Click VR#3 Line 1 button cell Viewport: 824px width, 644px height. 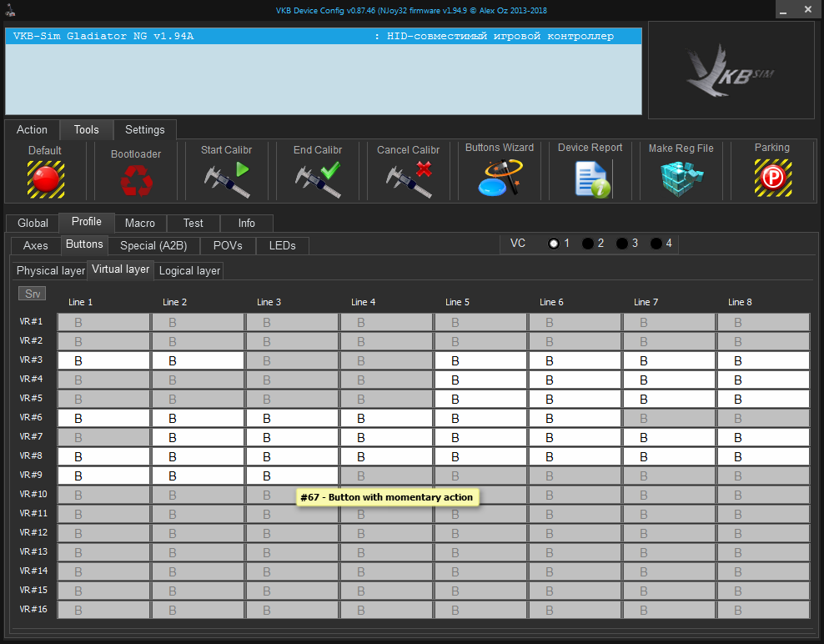point(103,360)
